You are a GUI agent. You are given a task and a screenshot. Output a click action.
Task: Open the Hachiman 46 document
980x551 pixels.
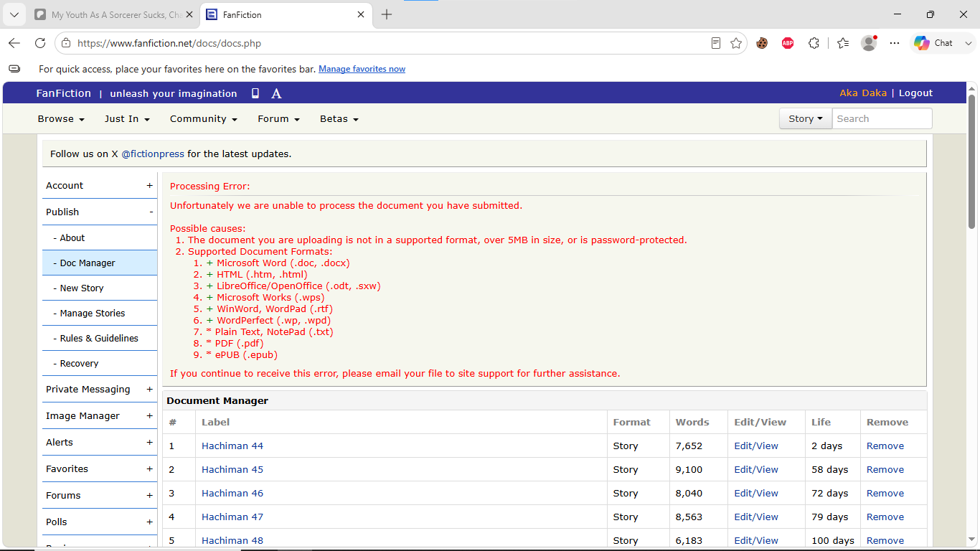pos(232,494)
